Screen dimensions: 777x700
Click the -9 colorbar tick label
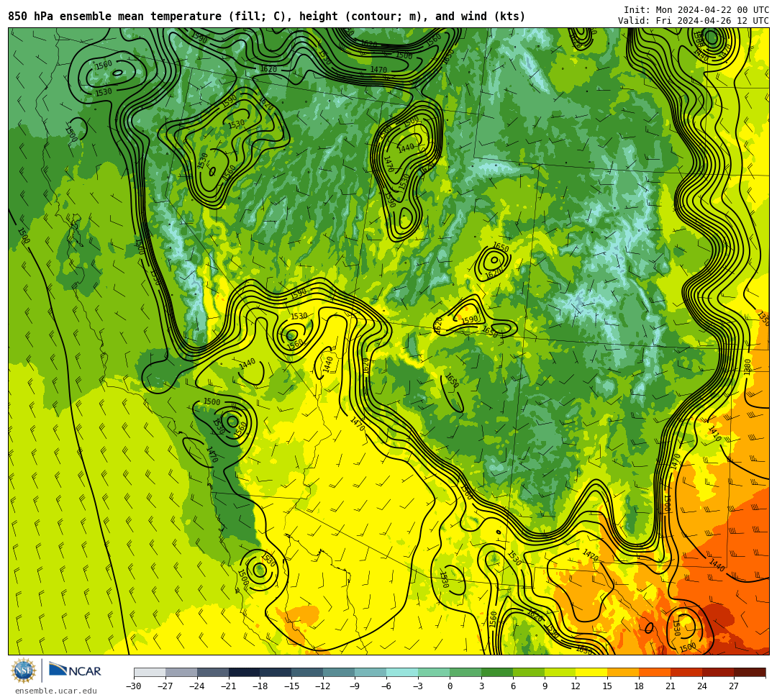coord(355,686)
